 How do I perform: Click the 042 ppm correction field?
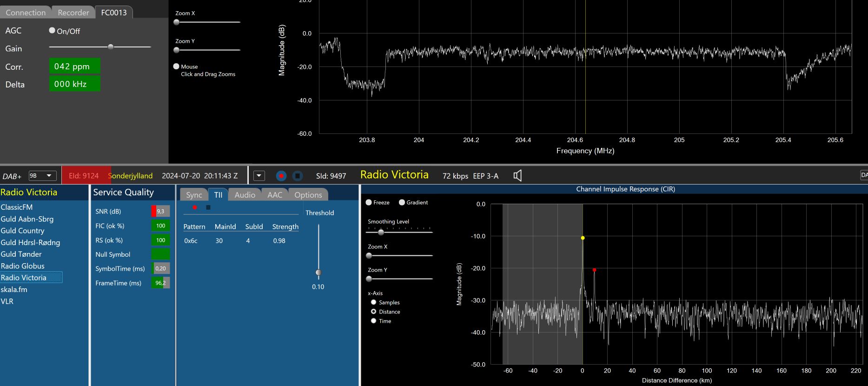point(74,66)
